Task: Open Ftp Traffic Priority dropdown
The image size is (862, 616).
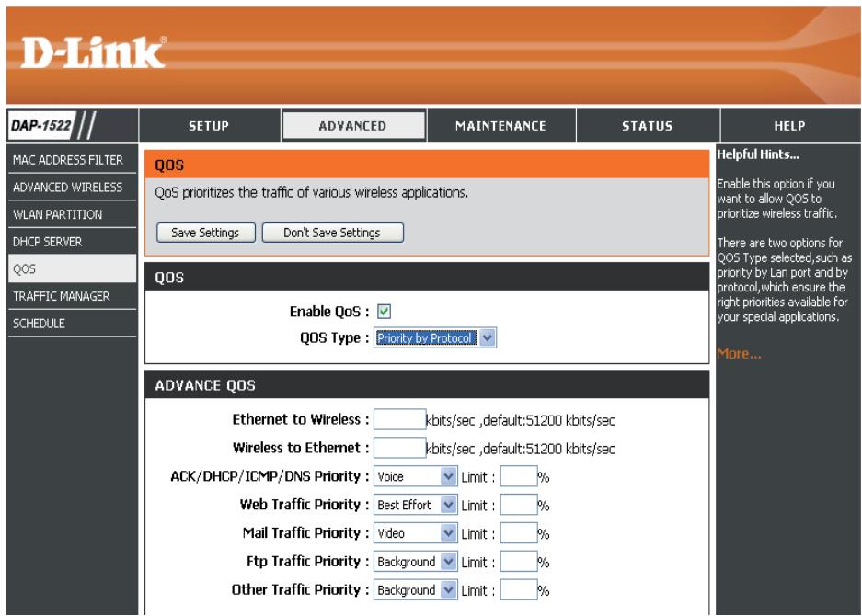Action: click(x=415, y=562)
